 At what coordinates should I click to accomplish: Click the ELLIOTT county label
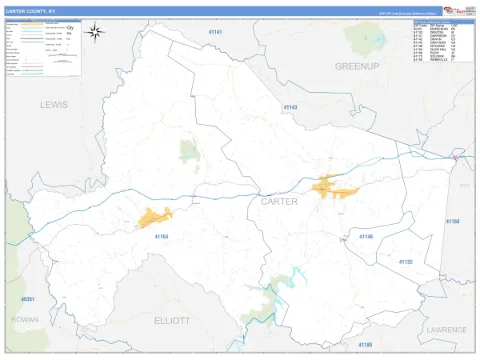point(172,321)
